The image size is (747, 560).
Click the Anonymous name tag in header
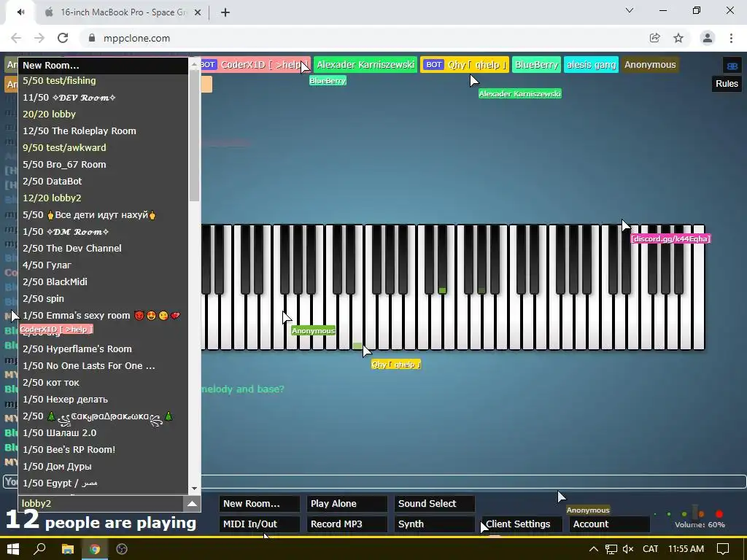coord(650,65)
